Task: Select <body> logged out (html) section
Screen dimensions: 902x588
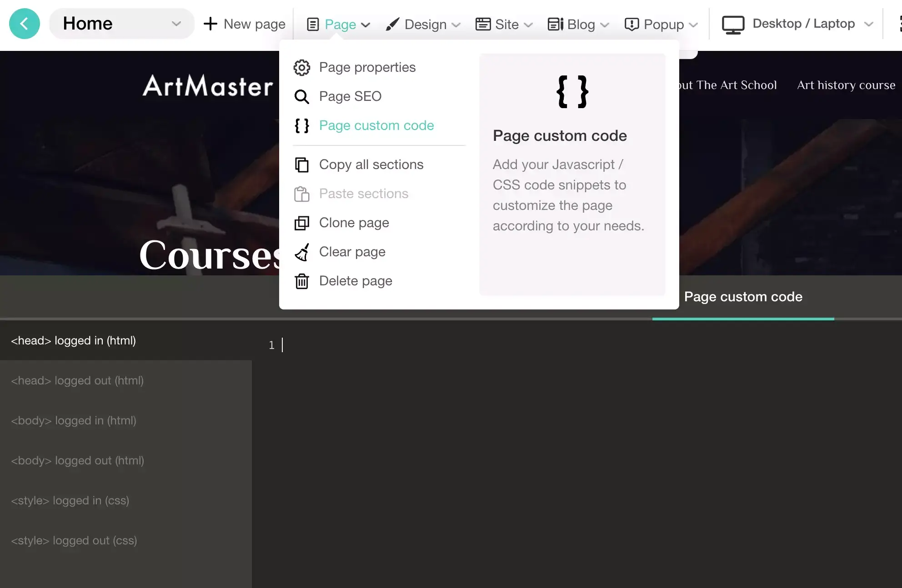Action: click(x=126, y=460)
